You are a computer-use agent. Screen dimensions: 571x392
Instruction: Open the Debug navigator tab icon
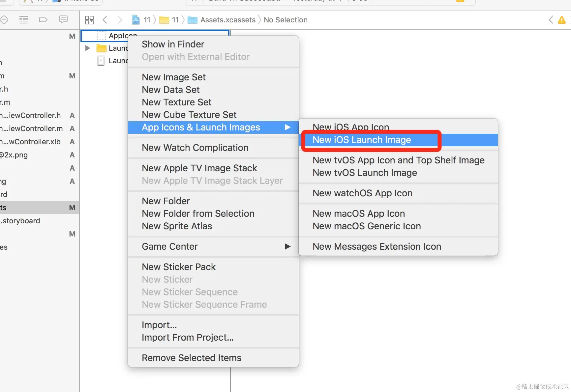24,20
